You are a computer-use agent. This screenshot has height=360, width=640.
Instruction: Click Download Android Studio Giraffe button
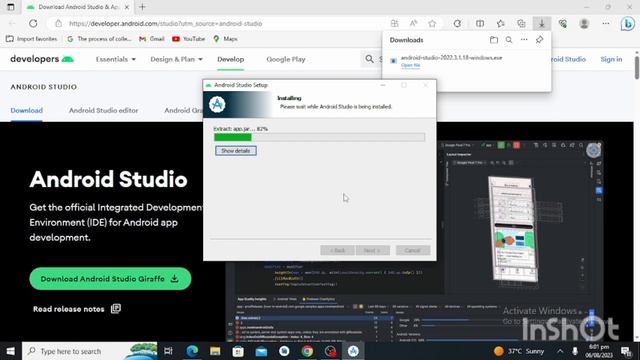[110, 279]
